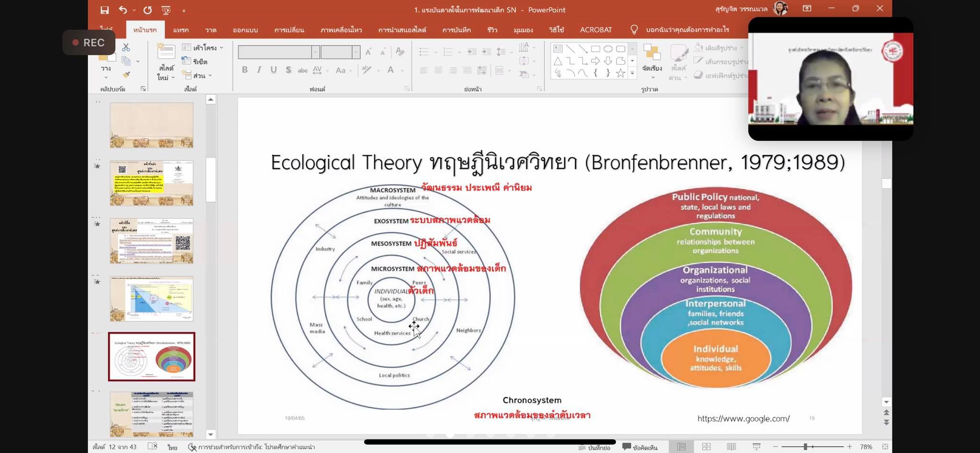This screenshot has height=453, width=980.
Task: Click the Cut scissors icon
Action: tap(126, 47)
